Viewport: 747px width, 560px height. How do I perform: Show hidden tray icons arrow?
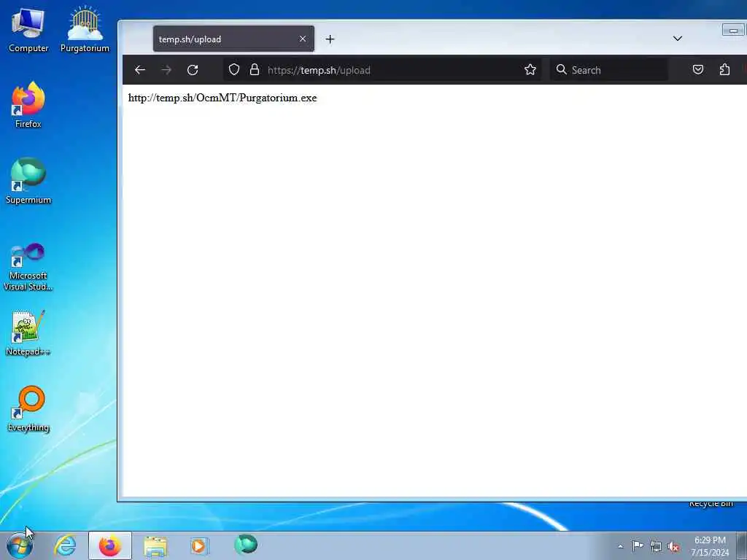tap(620, 546)
